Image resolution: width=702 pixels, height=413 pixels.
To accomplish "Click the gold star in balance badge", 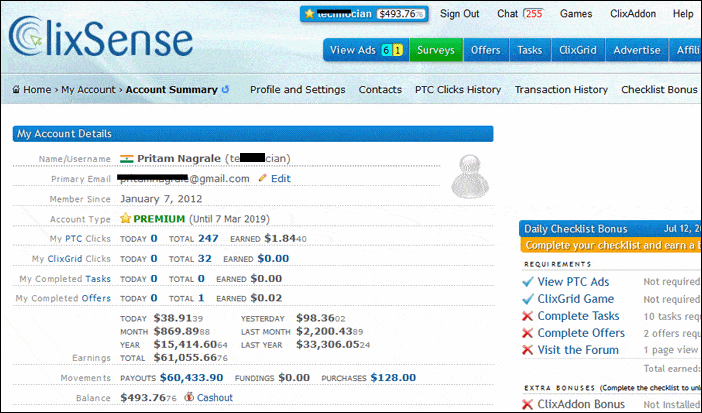I will (309, 14).
